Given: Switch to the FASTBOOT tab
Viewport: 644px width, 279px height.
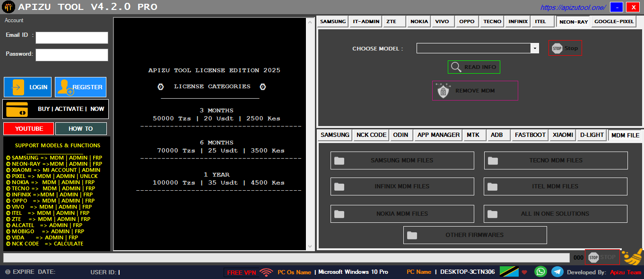Looking at the screenshot, I should (x=530, y=135).
